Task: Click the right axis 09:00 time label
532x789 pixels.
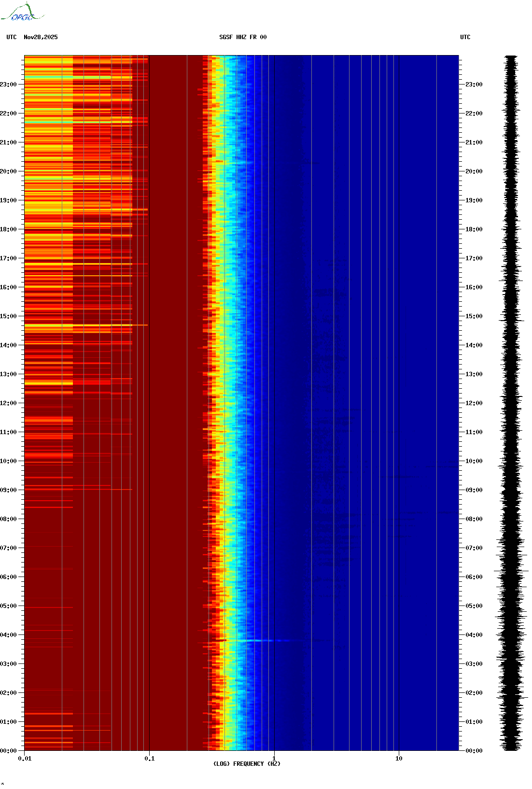Action: click(474, 490)
